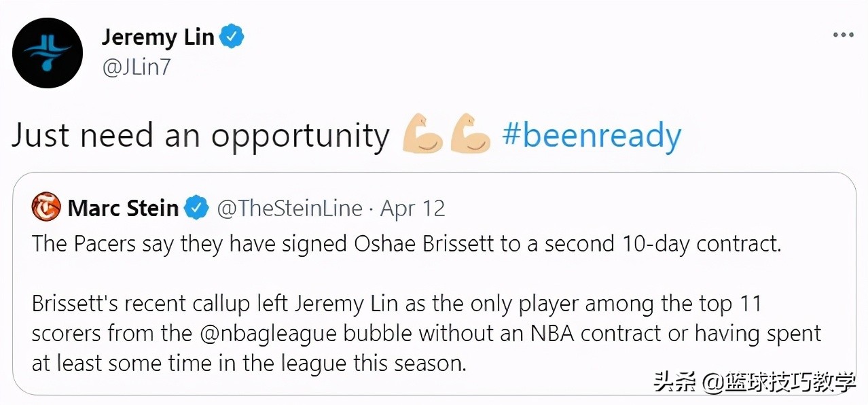Click the first flexed bicep emoji
The height and width of the screenshot is (405, 868).
point(421,135)
